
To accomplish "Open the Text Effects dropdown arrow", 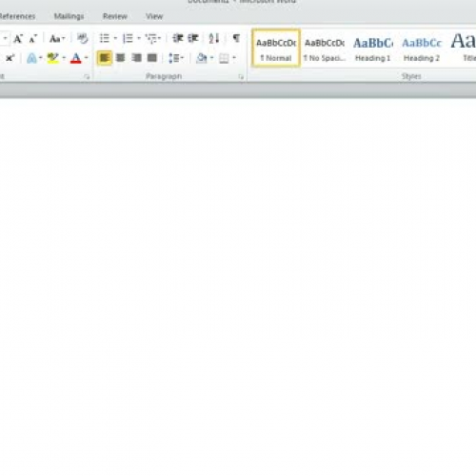I will (40, 58).
